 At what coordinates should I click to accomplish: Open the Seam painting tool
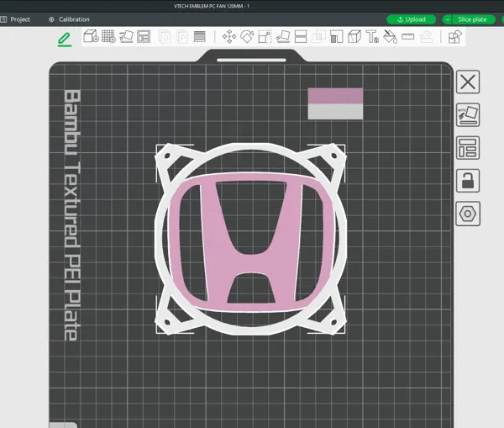tap(354, 36)
